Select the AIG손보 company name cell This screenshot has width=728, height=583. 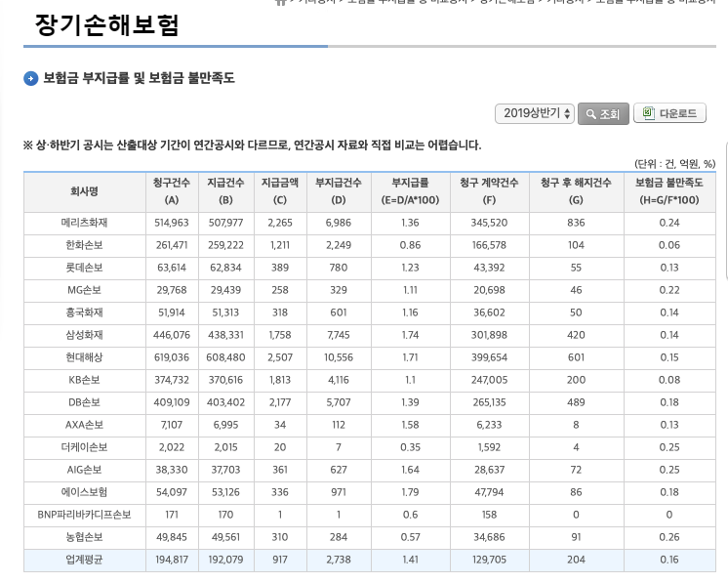tap(85, 470)
